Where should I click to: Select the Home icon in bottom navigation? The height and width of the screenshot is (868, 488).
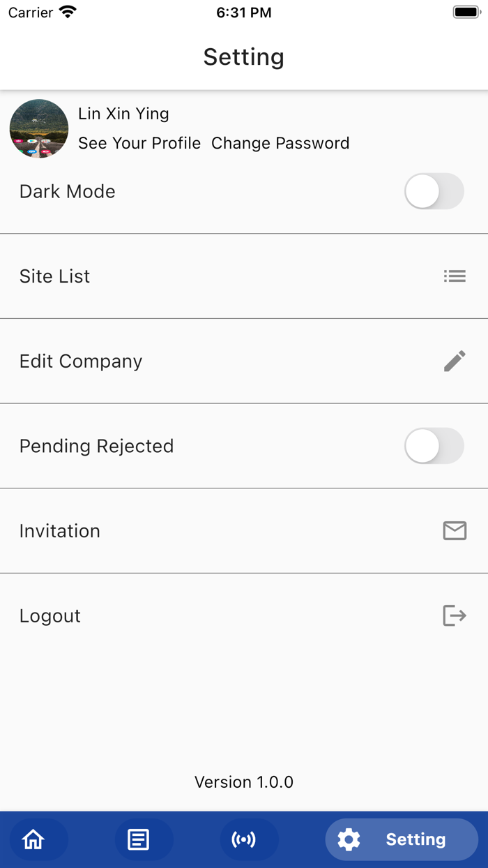point(33,839)
